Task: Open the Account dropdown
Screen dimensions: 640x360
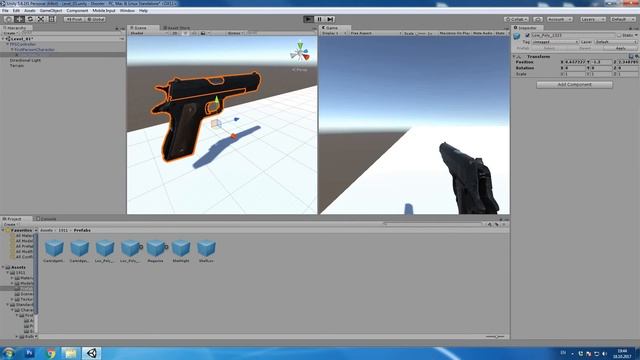Action: pyautogui.click(x=560, y=19)
